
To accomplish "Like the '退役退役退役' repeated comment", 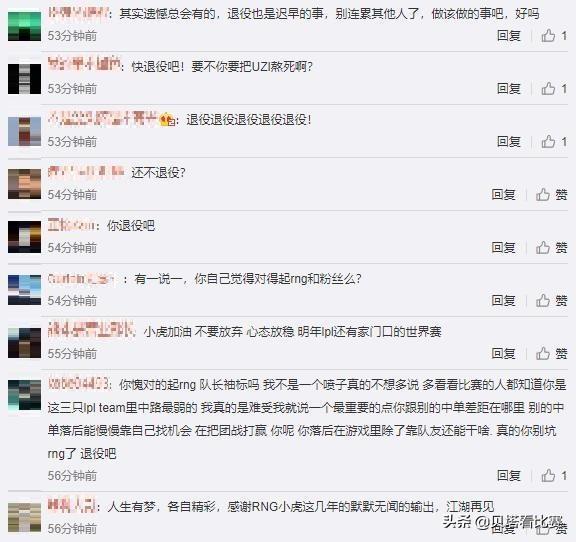I will tap(554, 141).
